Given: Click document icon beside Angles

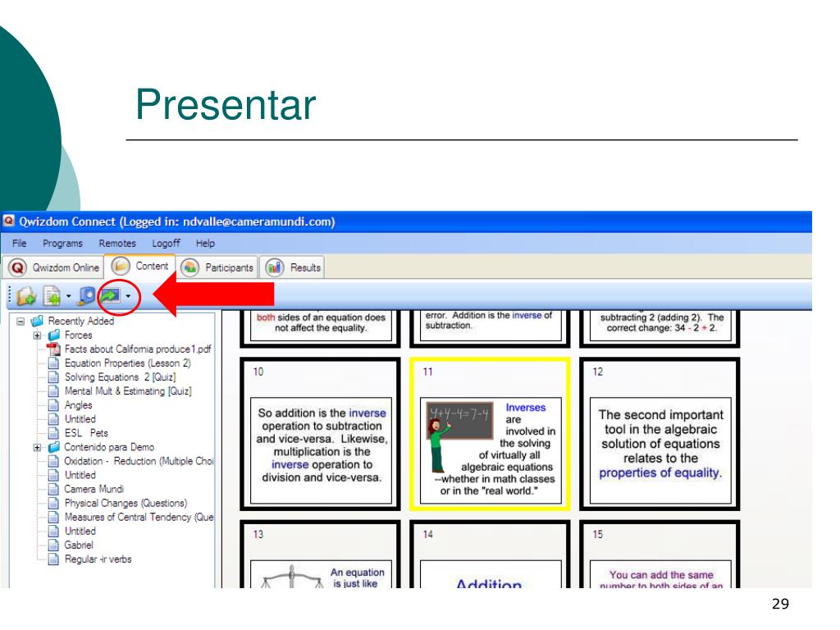Looking at the screenshot, I should coord(53,405).
